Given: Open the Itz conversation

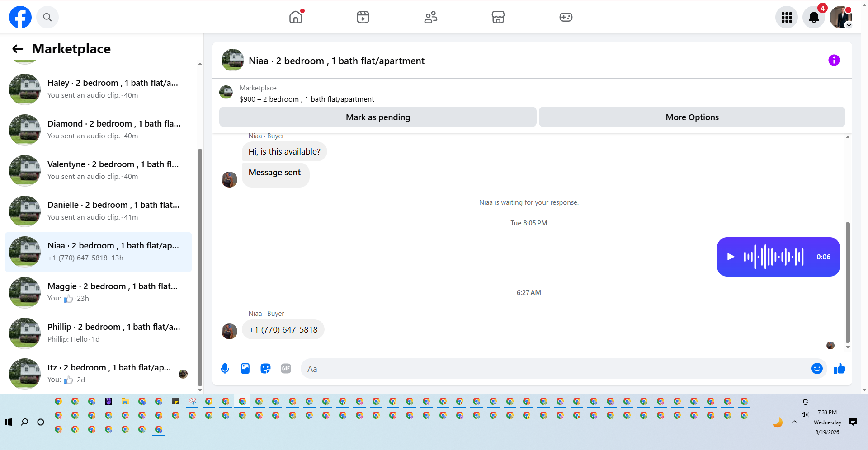Looking at the screenshot, I should [x=98, y=374].
